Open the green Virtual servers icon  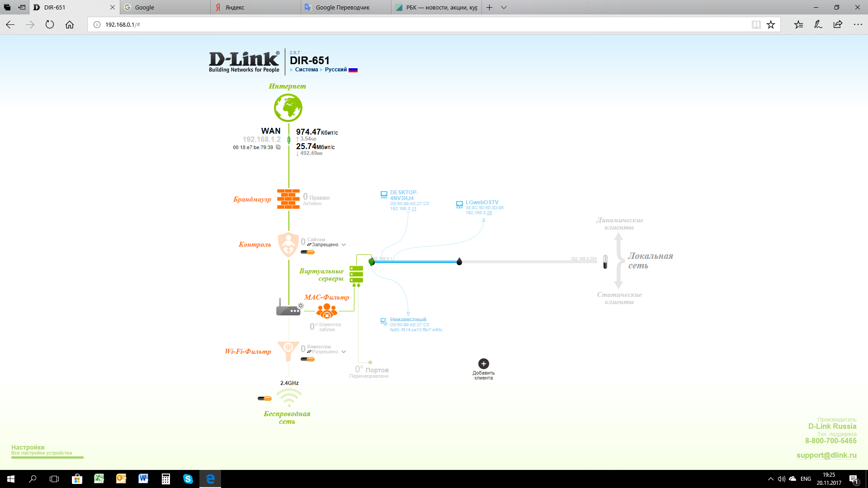click(356, 275)
